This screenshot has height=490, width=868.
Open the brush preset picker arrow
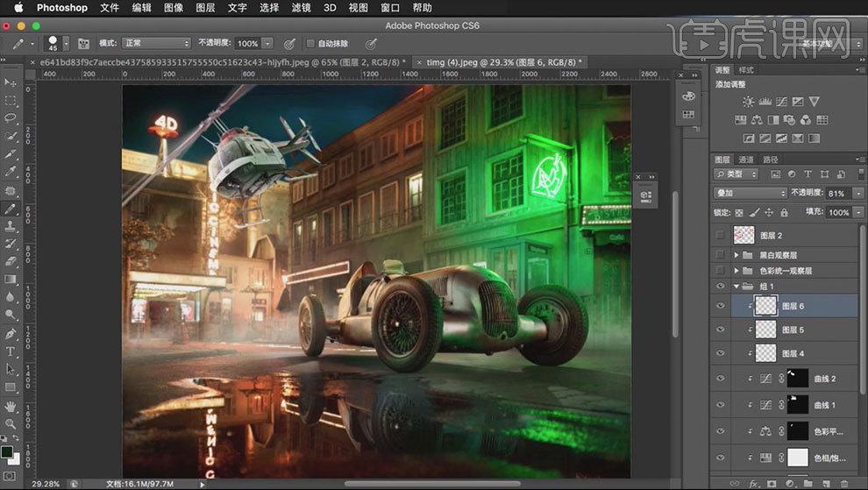(66, 43)
